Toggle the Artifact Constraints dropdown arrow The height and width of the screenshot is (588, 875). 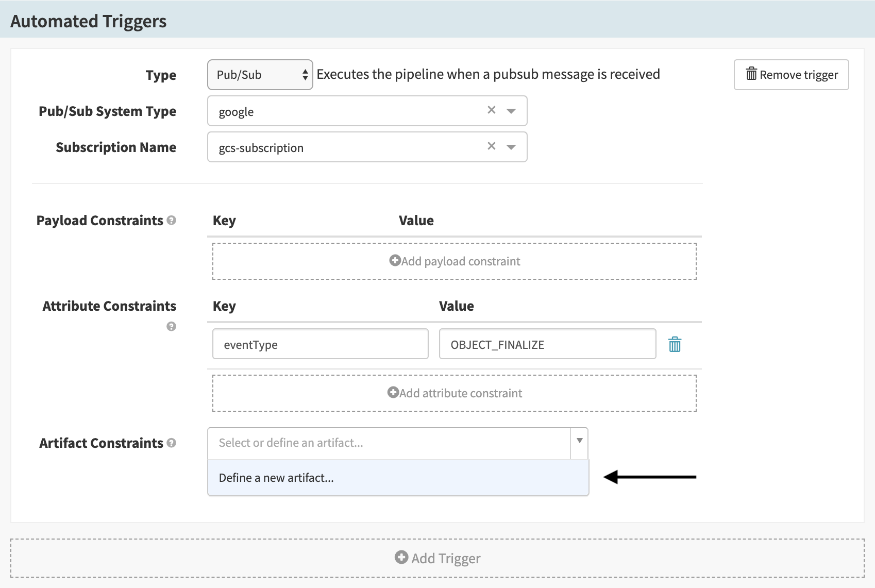[579, 442]
